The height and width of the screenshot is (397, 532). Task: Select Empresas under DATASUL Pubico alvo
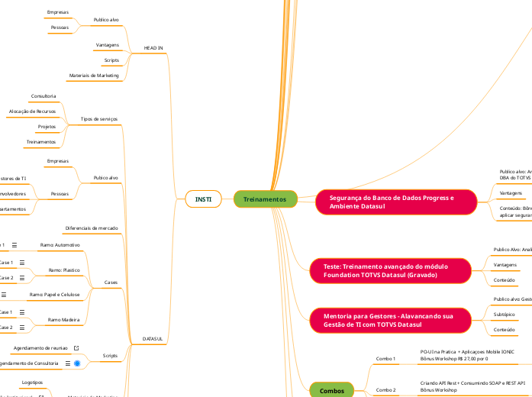pos(58,161)
